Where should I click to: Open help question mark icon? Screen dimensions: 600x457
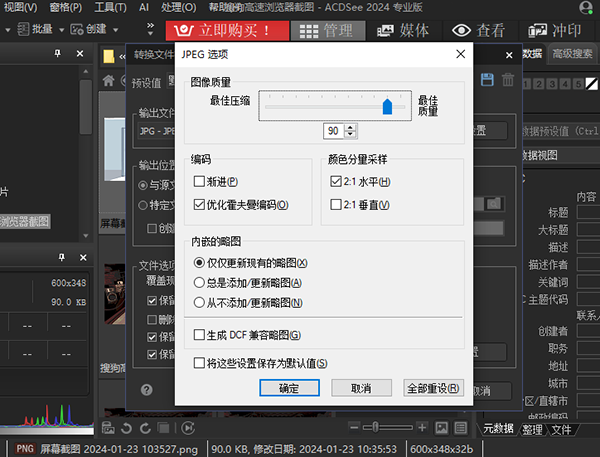(147, 390)
